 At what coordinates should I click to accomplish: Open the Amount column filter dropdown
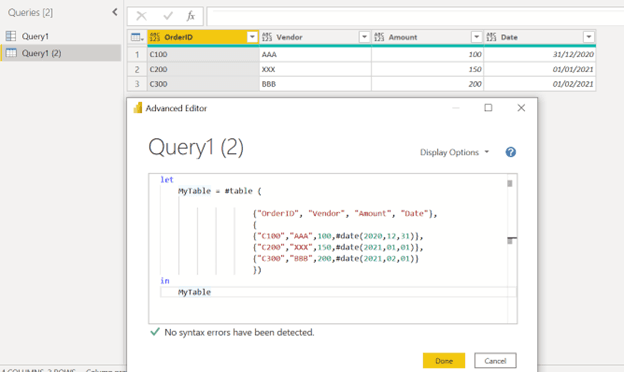tap(476, 37)
